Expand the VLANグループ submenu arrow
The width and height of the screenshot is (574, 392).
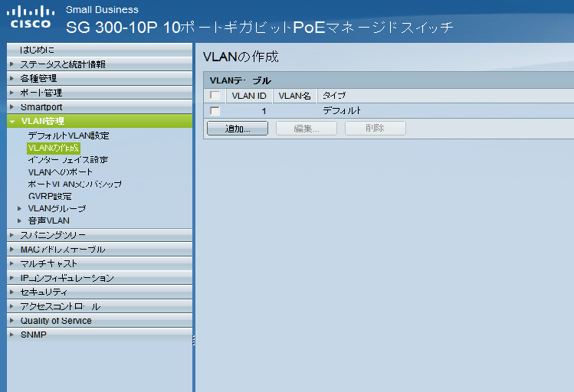19,208
